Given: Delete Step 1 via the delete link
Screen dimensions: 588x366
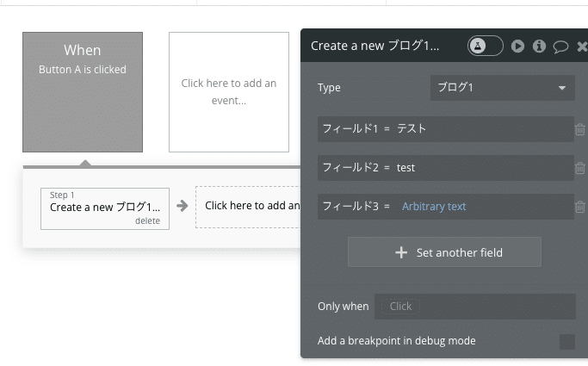Looking at the screenshot, I should point(147,221).
